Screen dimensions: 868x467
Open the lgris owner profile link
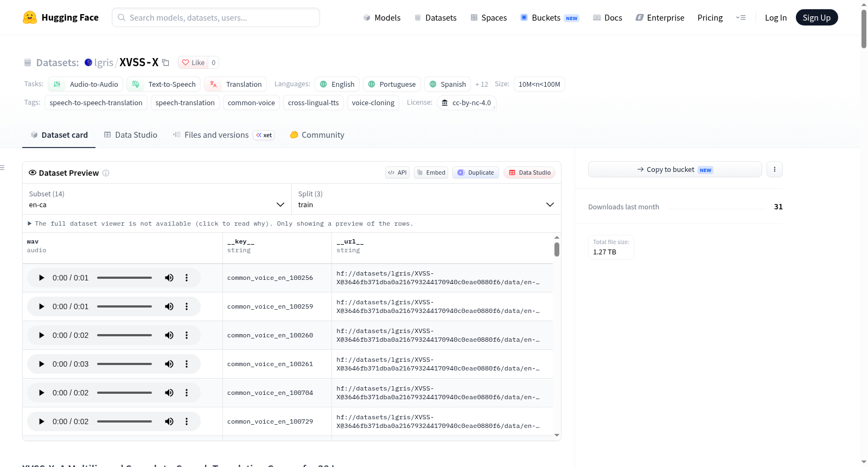[x=104, y=62]
